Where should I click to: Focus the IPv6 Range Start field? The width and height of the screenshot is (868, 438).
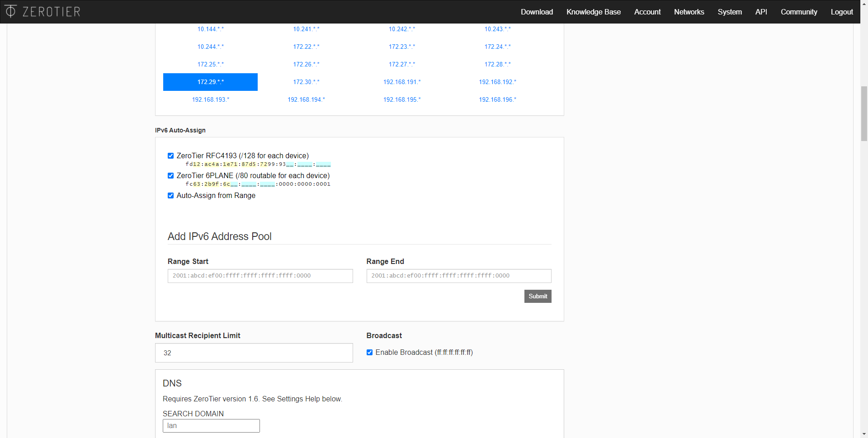[260, 276]
